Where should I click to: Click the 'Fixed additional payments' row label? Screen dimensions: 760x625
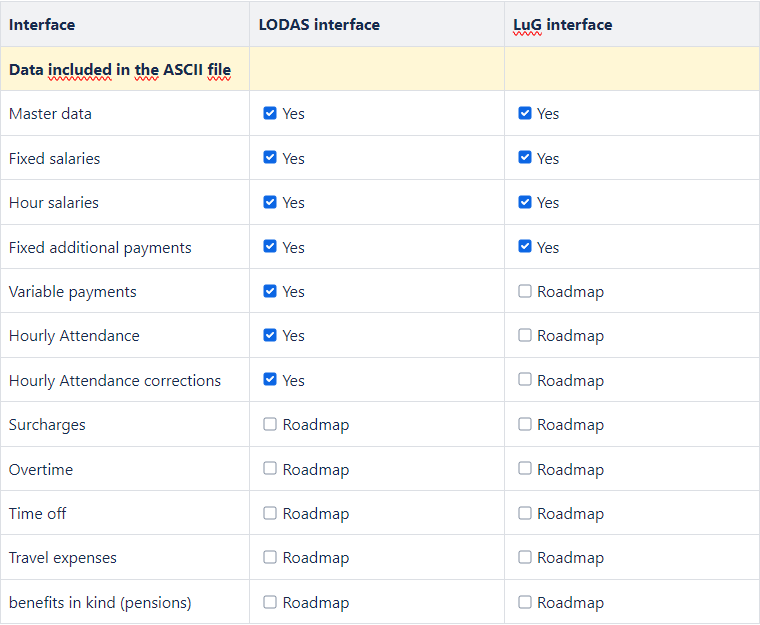100,248
